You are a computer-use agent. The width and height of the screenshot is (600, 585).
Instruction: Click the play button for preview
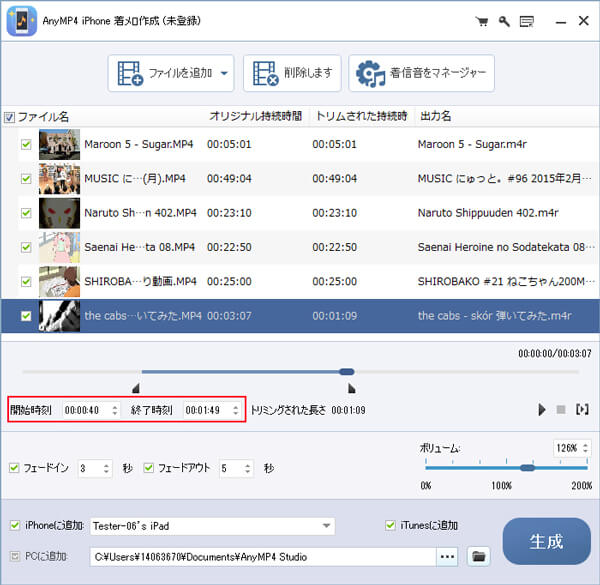pos(541,410)
